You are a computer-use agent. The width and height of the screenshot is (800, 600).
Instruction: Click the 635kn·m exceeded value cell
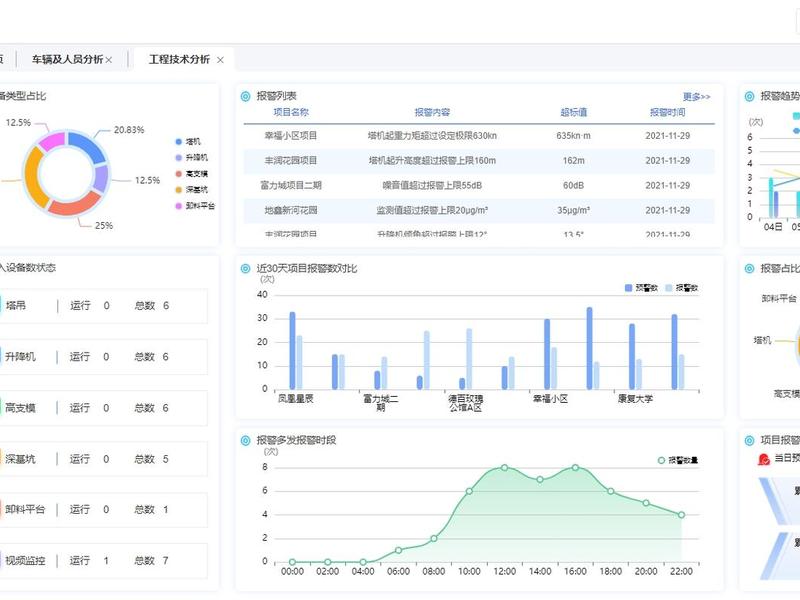573,136
